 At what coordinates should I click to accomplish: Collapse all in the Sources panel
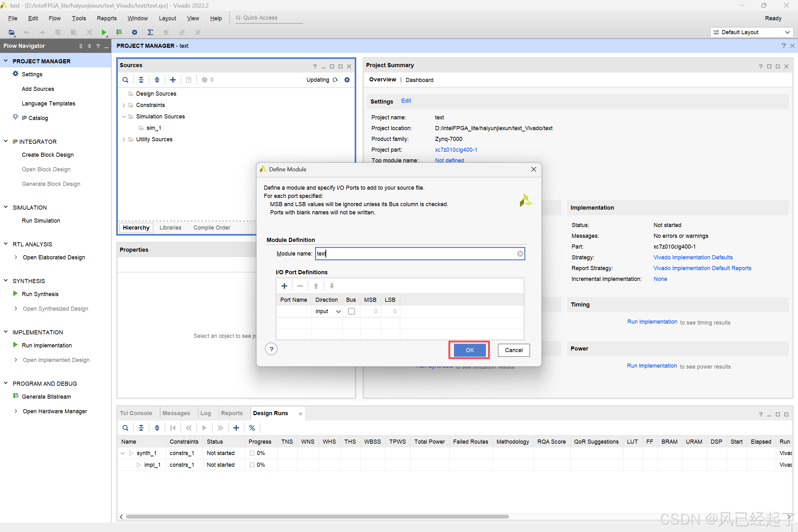point(141,80)
